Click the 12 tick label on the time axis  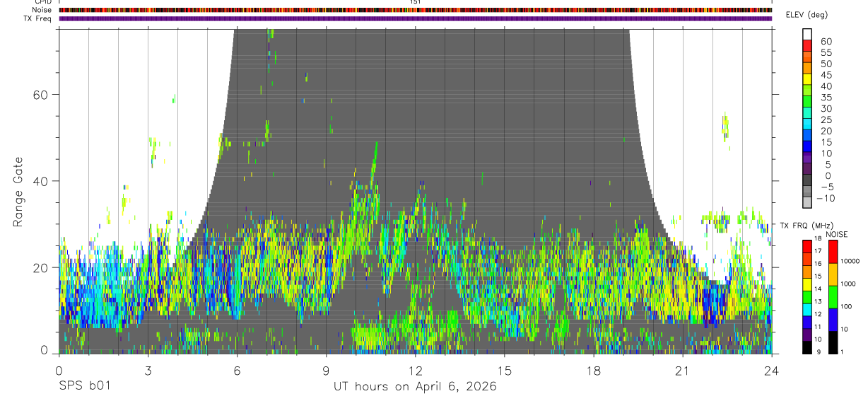click(416, 370)
